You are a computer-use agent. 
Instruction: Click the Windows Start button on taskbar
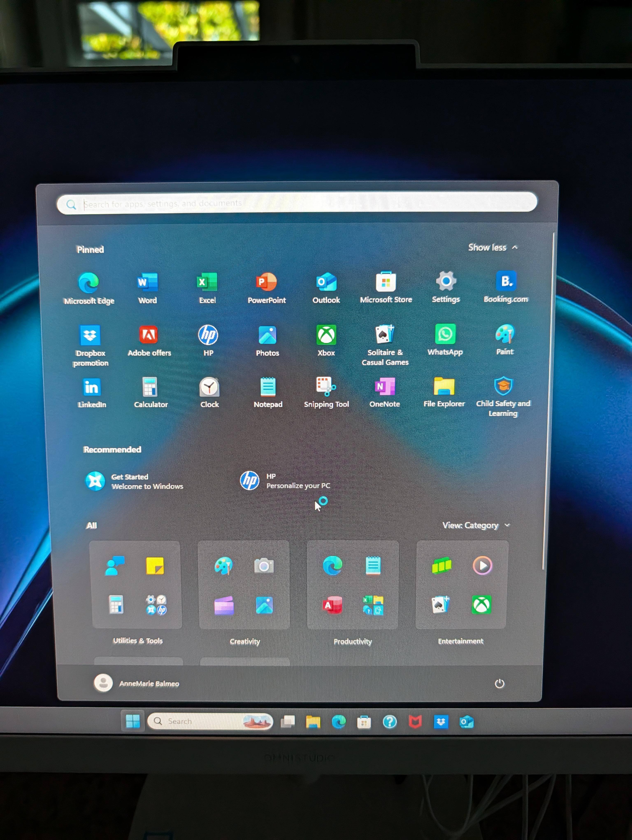(133, 720)
